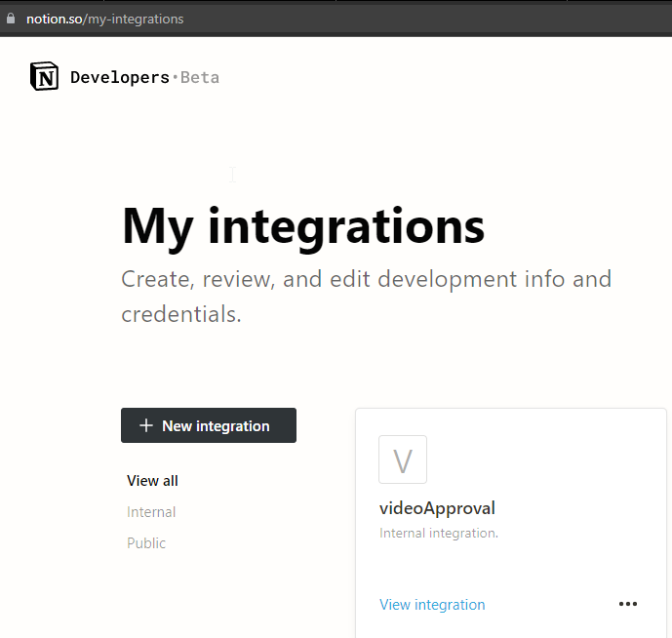Click the Beta label in the header
The width and height of the screenshot is (672, 638).
[200, 77]
